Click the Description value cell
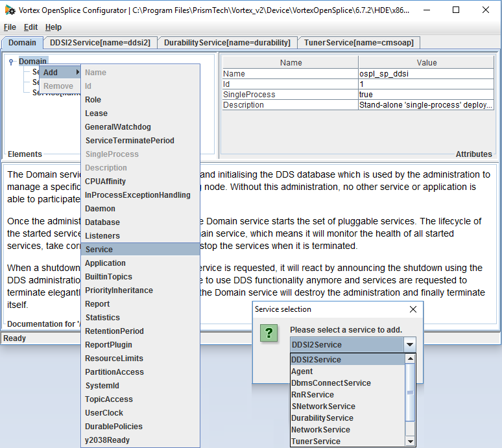 pyautogui.click(x=426, y=105)
